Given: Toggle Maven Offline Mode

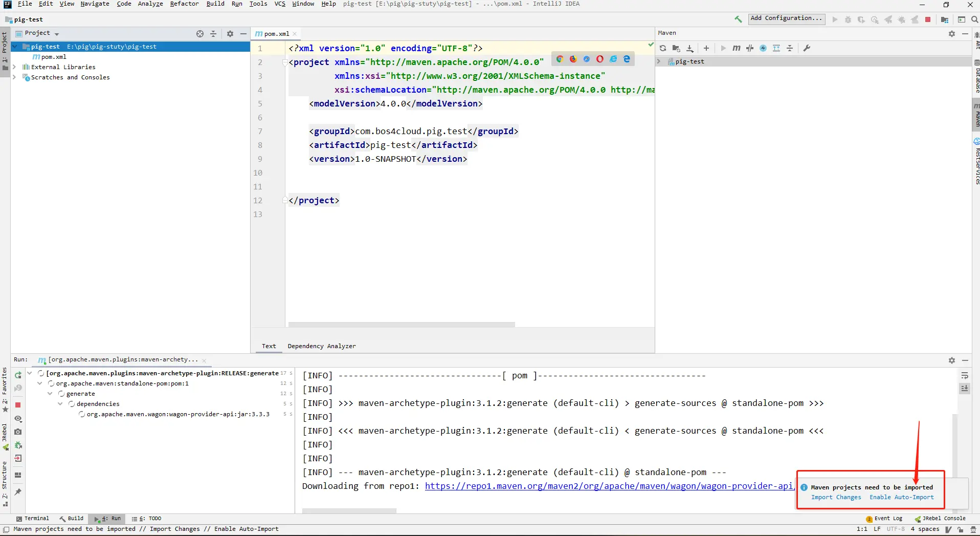Looking at the screenshot, I should 750,48.
